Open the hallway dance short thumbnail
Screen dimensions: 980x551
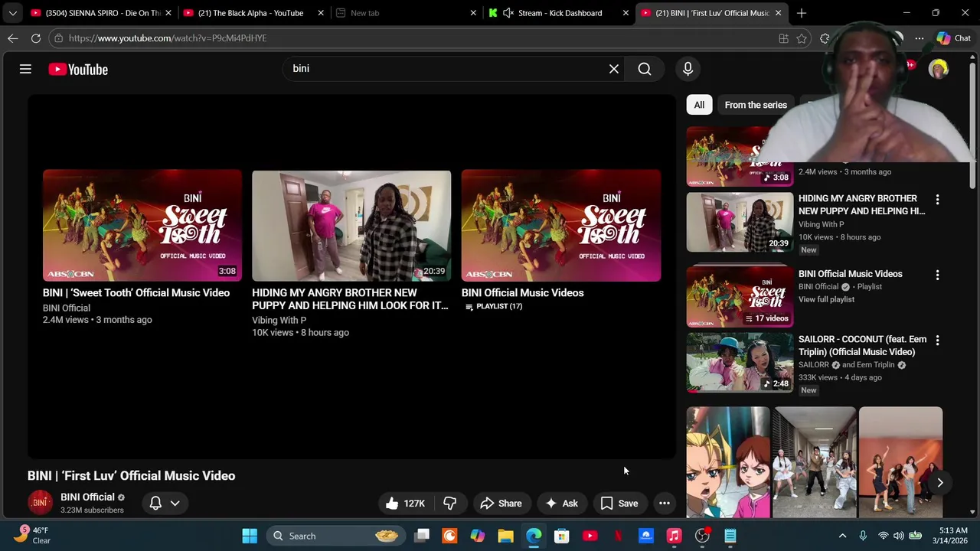(815, 462)
